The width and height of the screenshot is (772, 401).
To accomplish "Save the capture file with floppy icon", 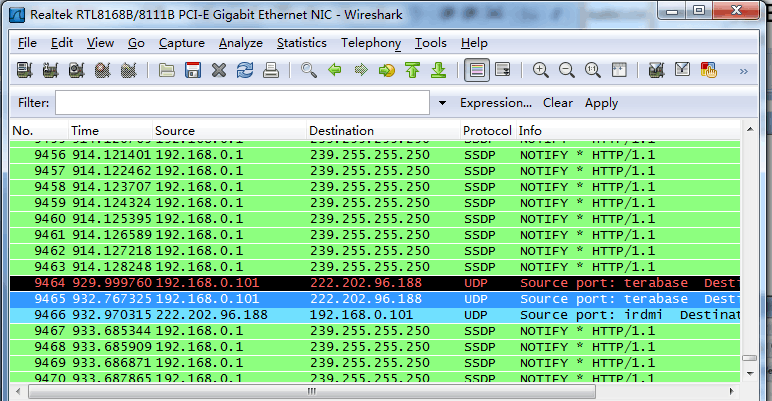I will pos(193,71).
